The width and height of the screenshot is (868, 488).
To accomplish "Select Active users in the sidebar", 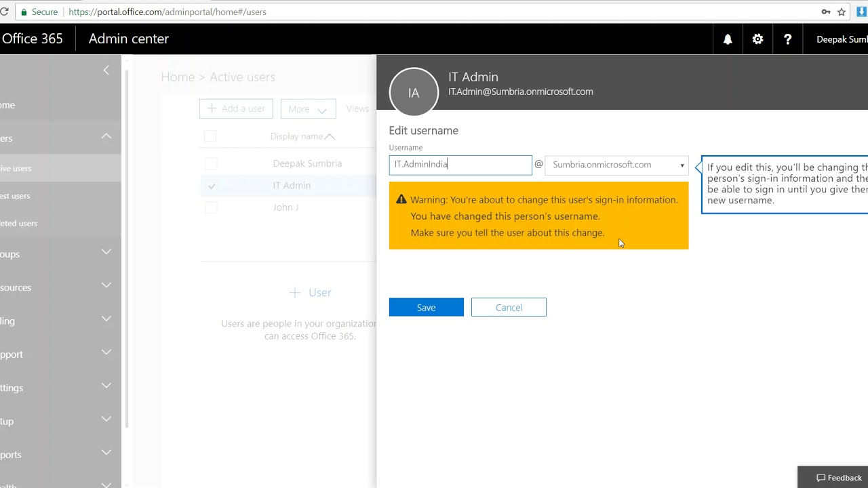I will [x=16, y=168].
